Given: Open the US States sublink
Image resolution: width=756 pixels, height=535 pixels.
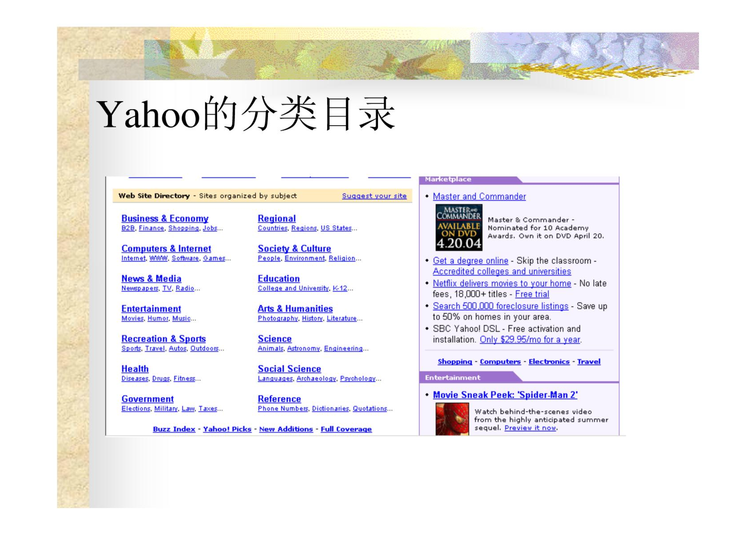Looking at the screenshot, I should (x=336, y=228).
